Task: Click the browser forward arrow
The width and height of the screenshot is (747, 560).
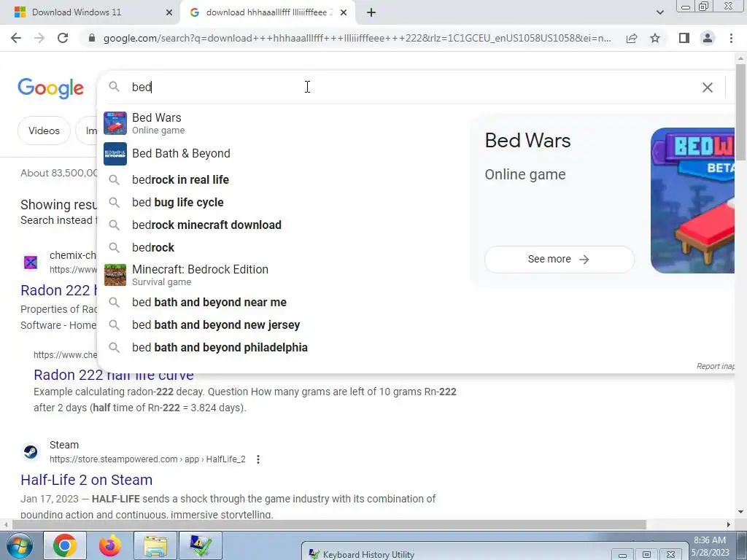Action: pyautogui.click(x=39, y=38)
